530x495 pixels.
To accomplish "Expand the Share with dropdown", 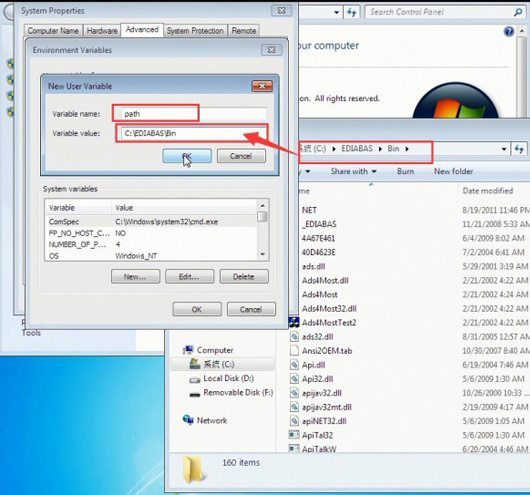I will 354,171.
